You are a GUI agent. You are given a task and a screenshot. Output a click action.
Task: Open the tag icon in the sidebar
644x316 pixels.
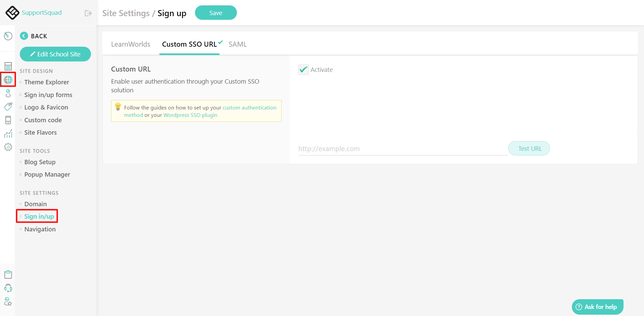[x=8, y=106]
